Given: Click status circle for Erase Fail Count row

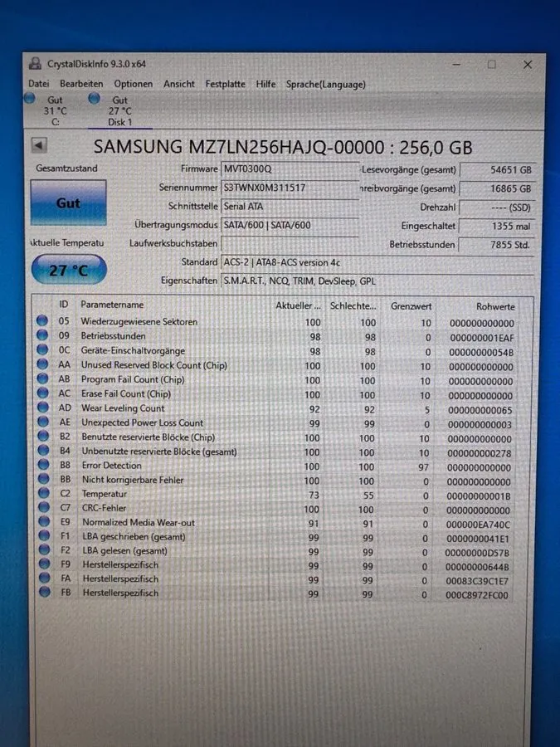Looking at the screenshot, I should point(43,393).
